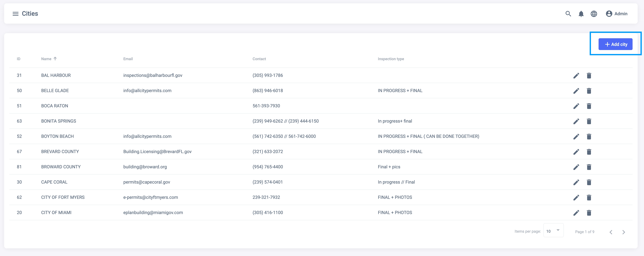644x256 pixels.
Task: Open the hamburger navigation menu
Action: point(16,14)
